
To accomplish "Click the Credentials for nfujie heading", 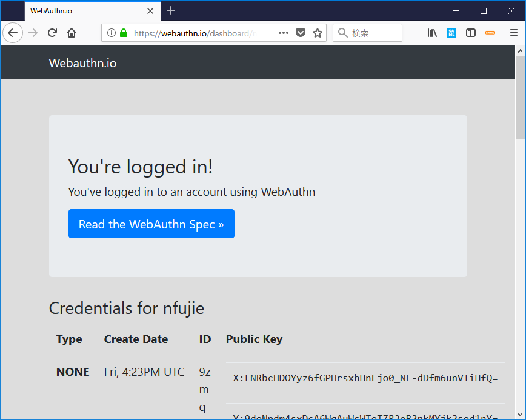I will click(x=127, y=308).
